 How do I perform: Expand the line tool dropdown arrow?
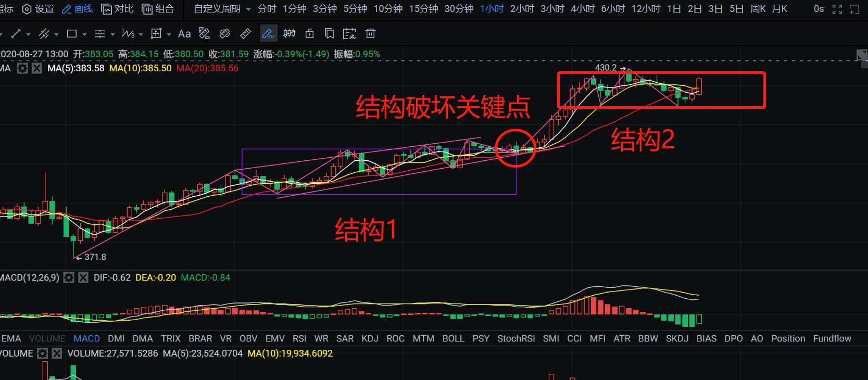(28, 34)
